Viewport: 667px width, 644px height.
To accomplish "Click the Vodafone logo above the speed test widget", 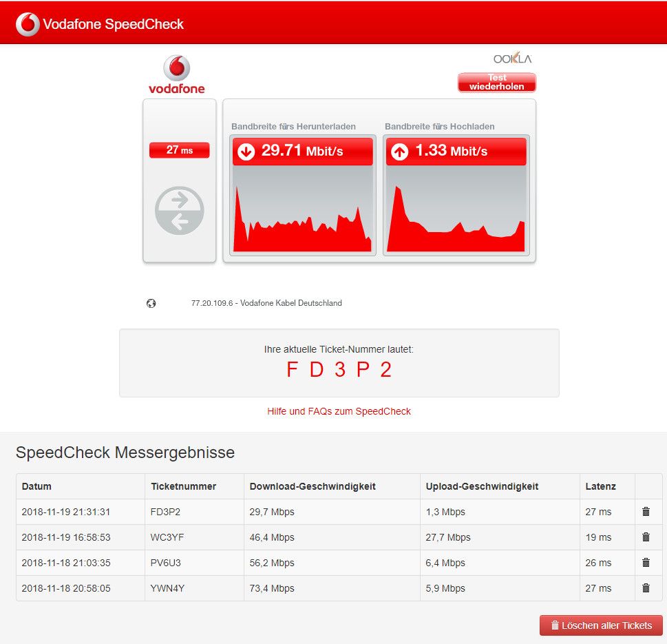I will pos(176,74).
